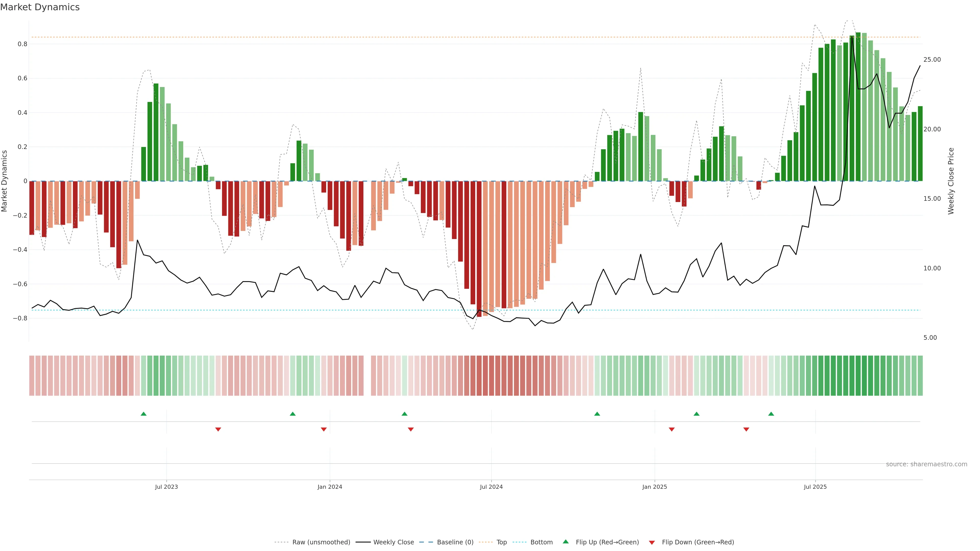The image size is (980, 551).
Task: Toggle the Weekly Close legend entry
Action: point(393,542)
